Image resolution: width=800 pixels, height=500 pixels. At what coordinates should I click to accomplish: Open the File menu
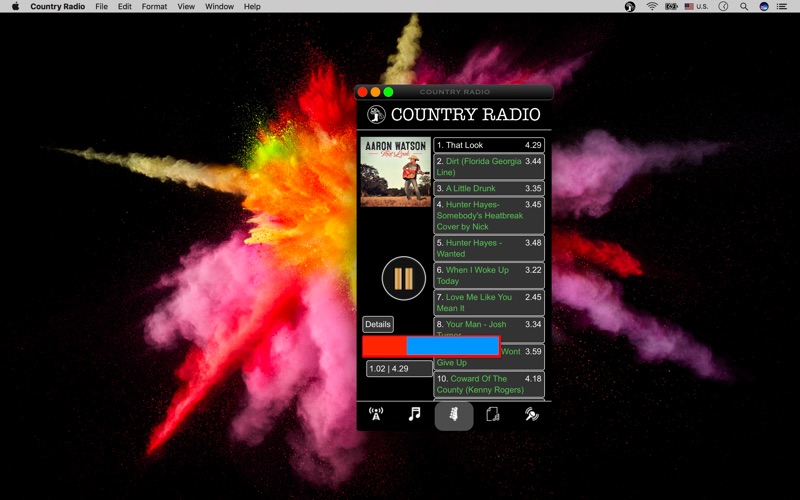click(102, 7)
